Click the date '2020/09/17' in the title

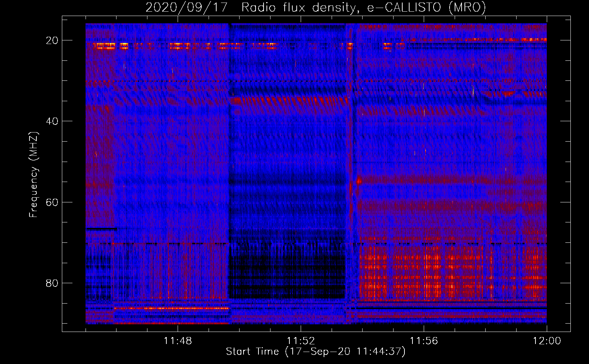(x=187, y=7)
